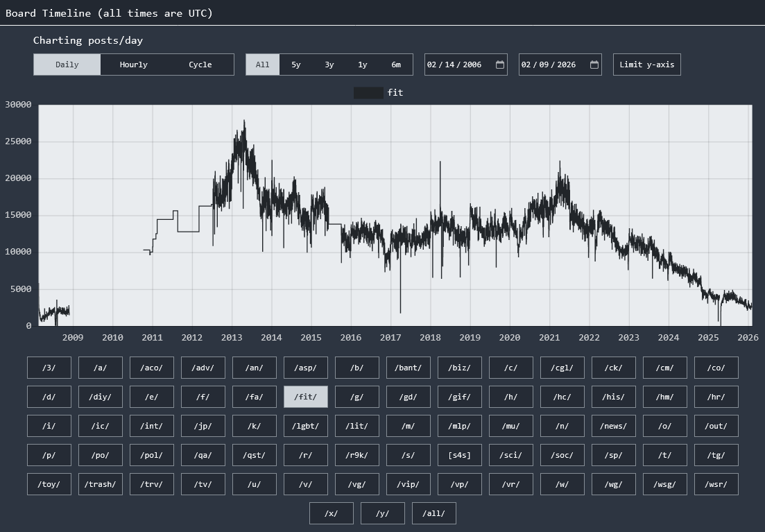Select the /tg/ board button
The height and width of the screenshot is (532, 765).
[716, 456]
